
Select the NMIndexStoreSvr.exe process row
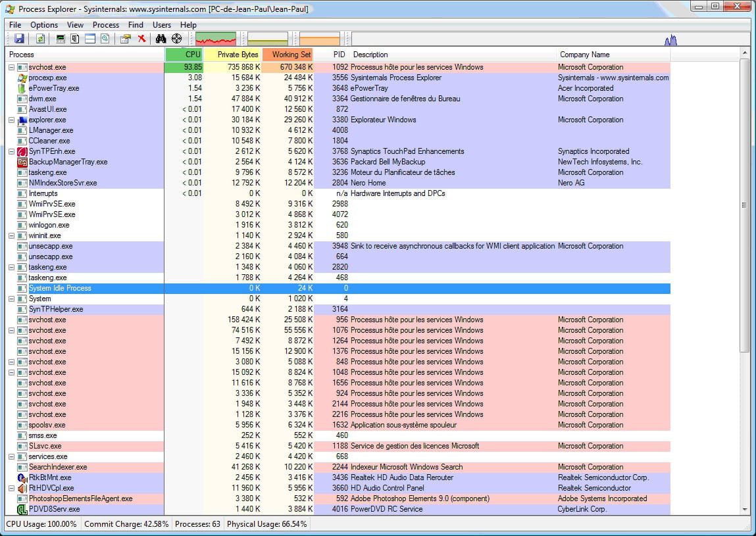pos(338,183)
